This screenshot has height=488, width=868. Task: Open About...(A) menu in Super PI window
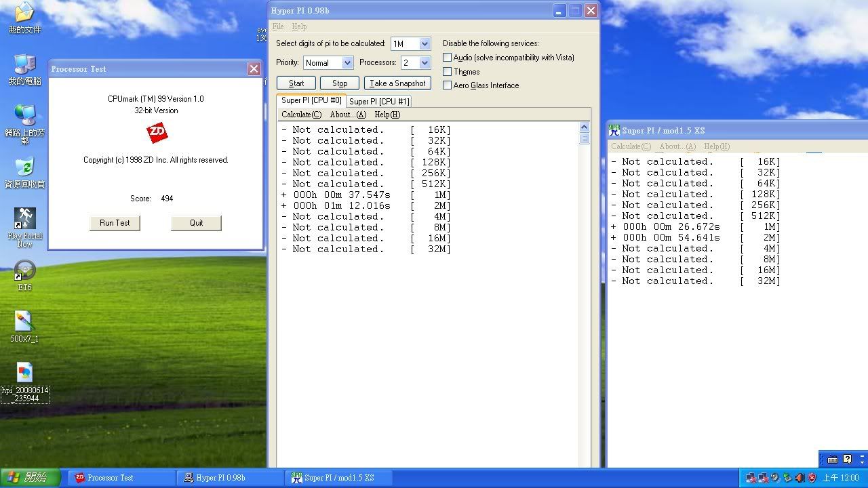tap(677, 146)
